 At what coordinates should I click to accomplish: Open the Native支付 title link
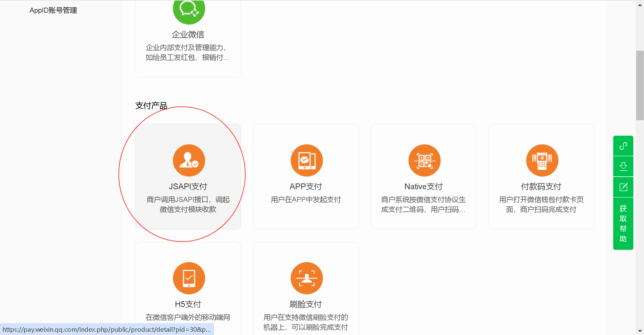pyautogui.click(x=424, y=186)
